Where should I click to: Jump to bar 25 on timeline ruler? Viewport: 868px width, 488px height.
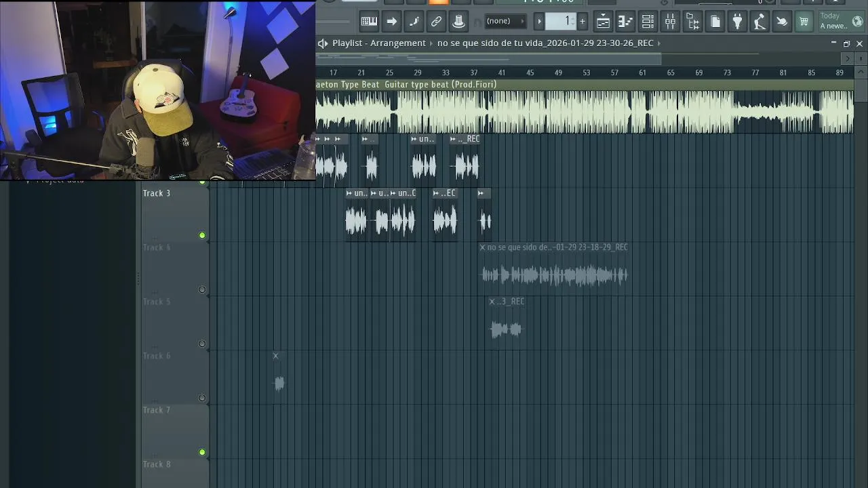point(389,73)
